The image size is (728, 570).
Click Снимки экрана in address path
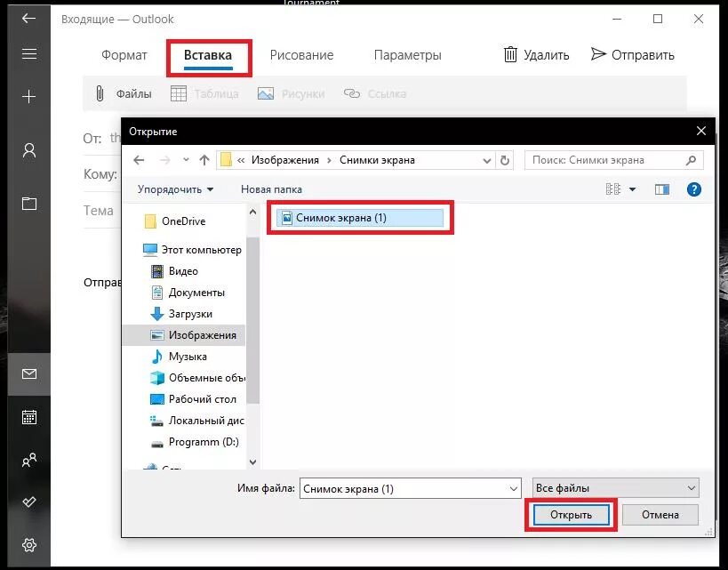click(x=377, y=160)
